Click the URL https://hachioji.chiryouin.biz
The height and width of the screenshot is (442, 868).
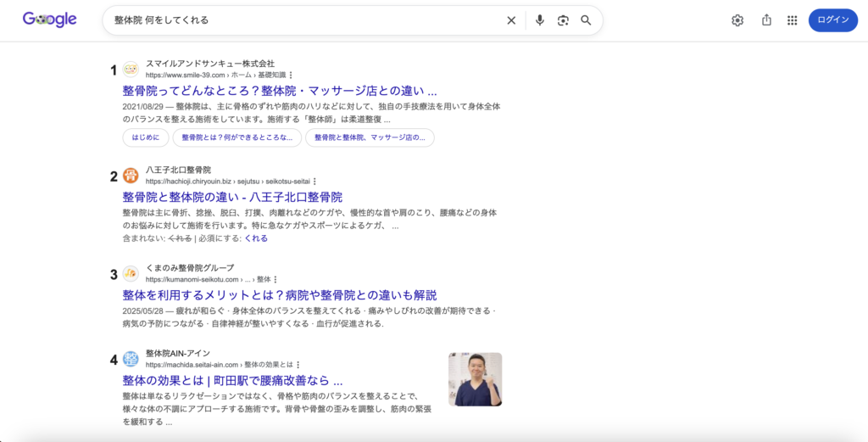(x=188, y=182)
